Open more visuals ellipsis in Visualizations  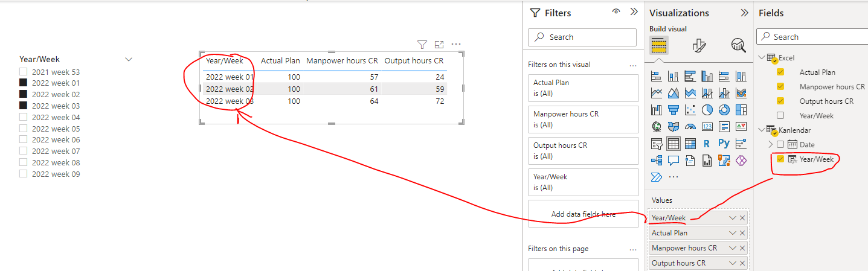[x=673, y=177]
